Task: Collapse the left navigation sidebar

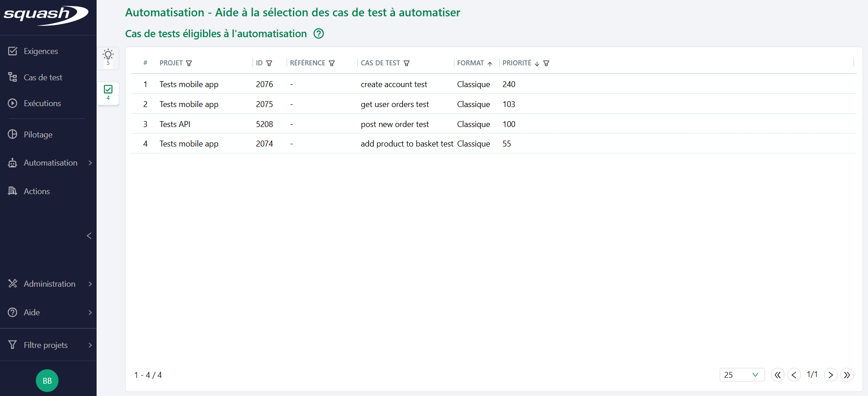Action: pyautogui.click(x=89, y=236)
